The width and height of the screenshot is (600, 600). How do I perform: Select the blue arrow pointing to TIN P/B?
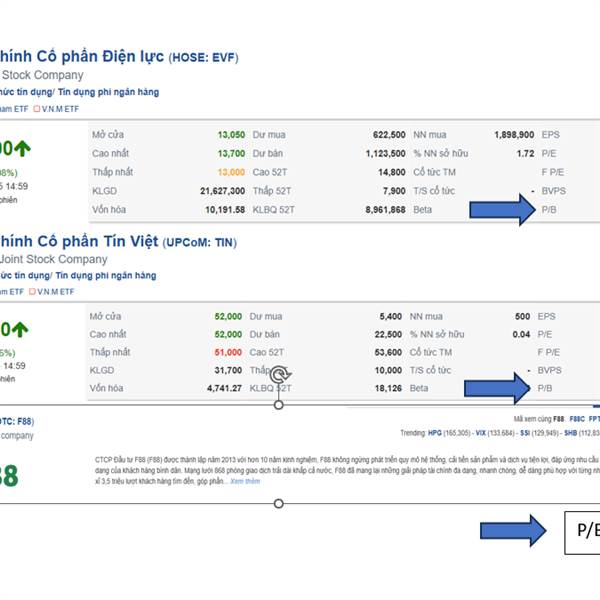coord(497,388)
